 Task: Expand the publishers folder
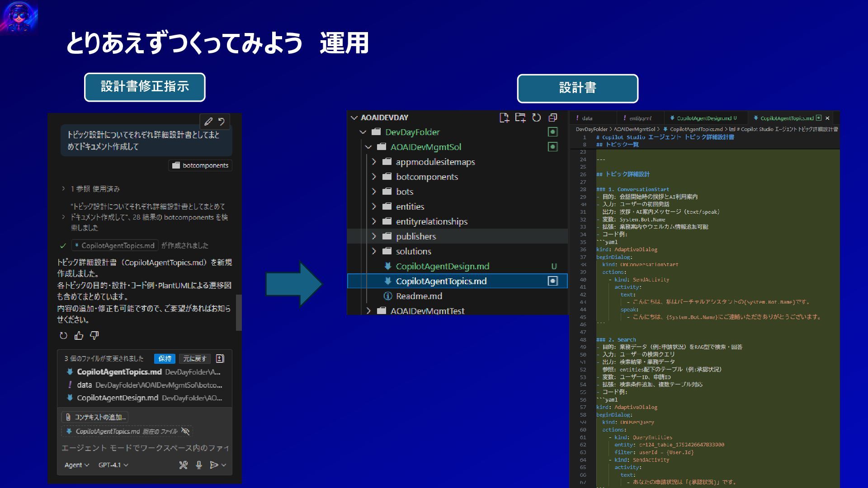click(374, 236)
